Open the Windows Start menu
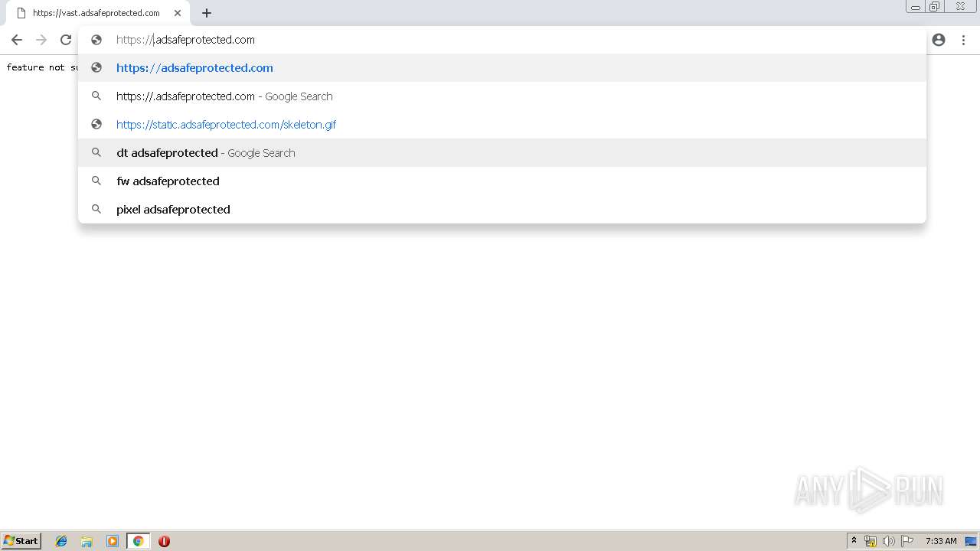 pos(21,541)
